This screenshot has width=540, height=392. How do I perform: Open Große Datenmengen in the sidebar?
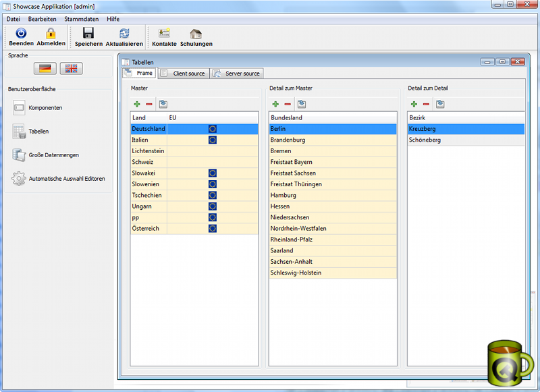pyautogui.click(x=45, y=155)
